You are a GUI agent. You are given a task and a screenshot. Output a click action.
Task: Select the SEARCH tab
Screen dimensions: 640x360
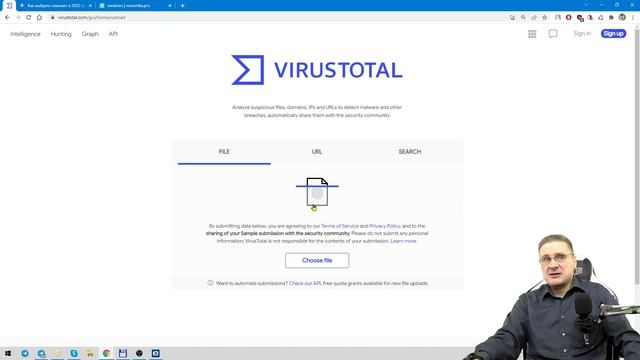coord(409,152)
